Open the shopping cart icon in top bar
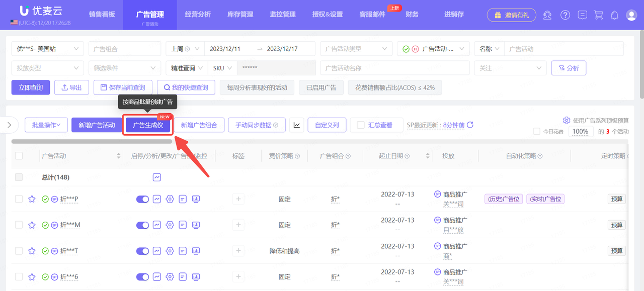Image resolution: width=644 pixels, height=291 pixels. click(x=598, y=15)
